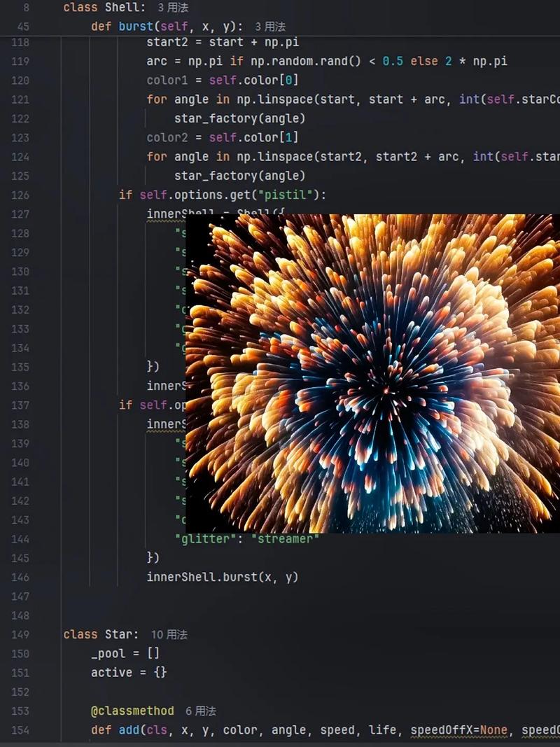Click line number 126 in the gutter
560x747 pixels.
tap(20, 195)
